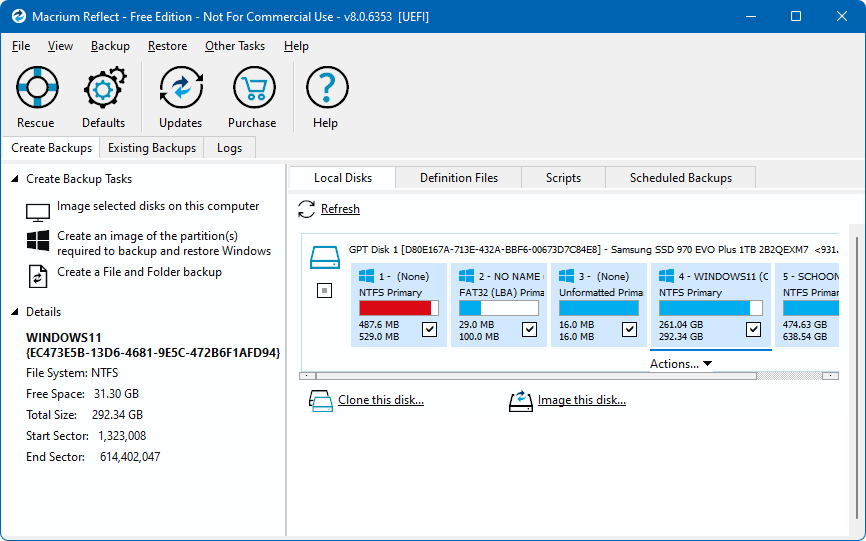Click the disk panel scrollbar right arrow
Image resolution: width=866 pixels, height=541 pixels.
pyautogui.click(x=830, y=376)
